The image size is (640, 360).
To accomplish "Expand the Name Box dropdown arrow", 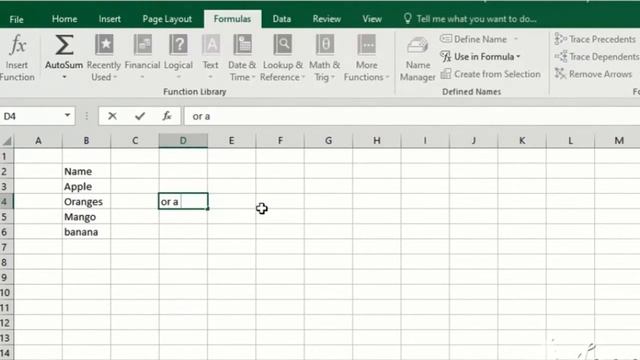I will 67,116.
